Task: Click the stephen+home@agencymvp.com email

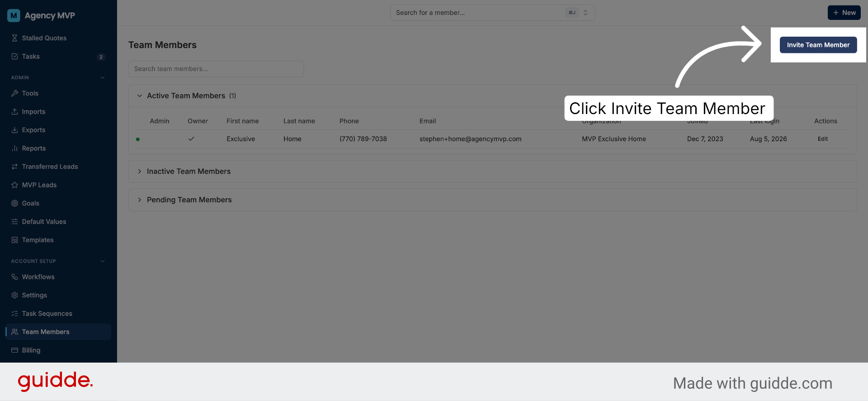Action: coord(471,139)
